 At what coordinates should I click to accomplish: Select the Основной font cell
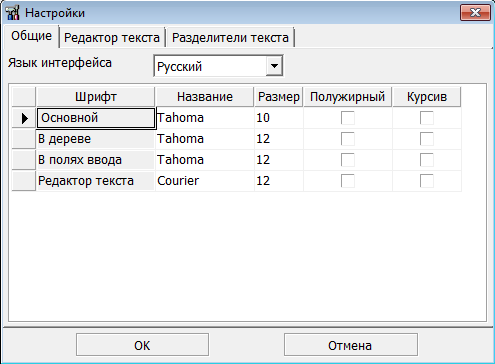pyautogui.click(x=96, y=118)
